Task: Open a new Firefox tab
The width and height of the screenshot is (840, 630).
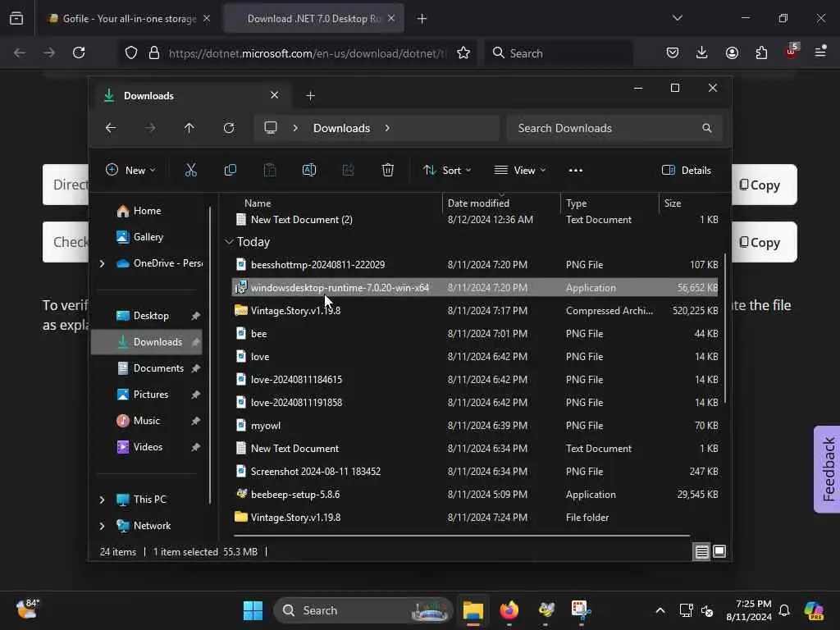Action: click(422, 19)
